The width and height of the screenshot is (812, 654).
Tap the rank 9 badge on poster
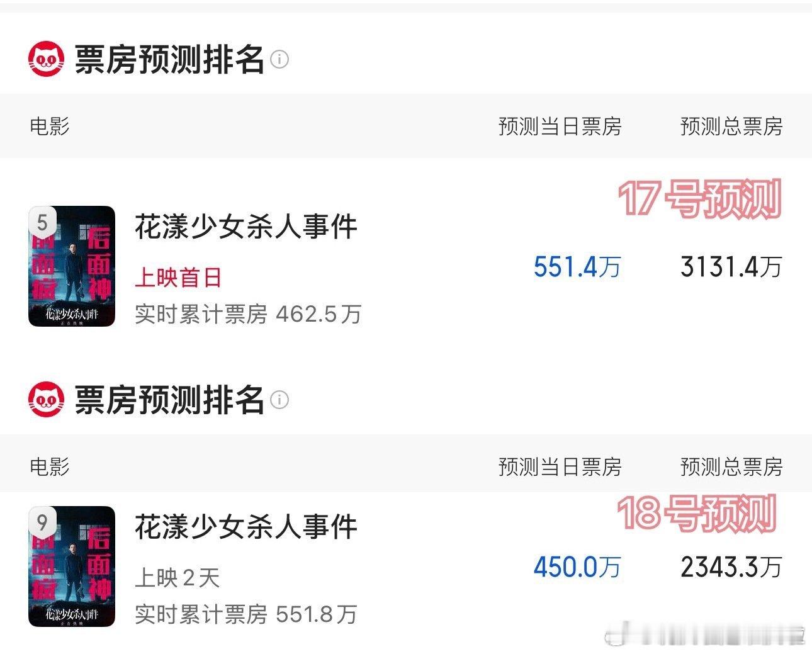click(42, 522)
